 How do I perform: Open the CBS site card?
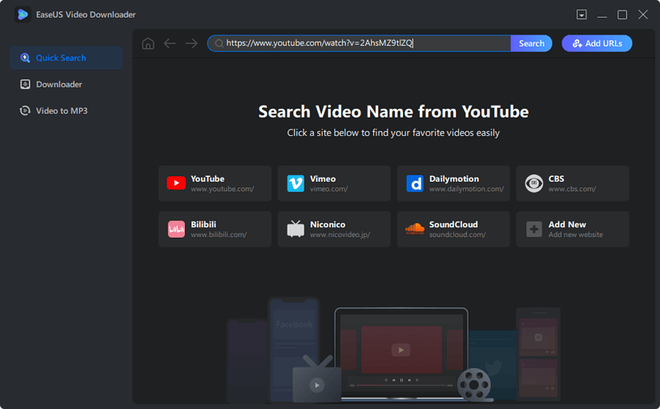click(572, 183)
